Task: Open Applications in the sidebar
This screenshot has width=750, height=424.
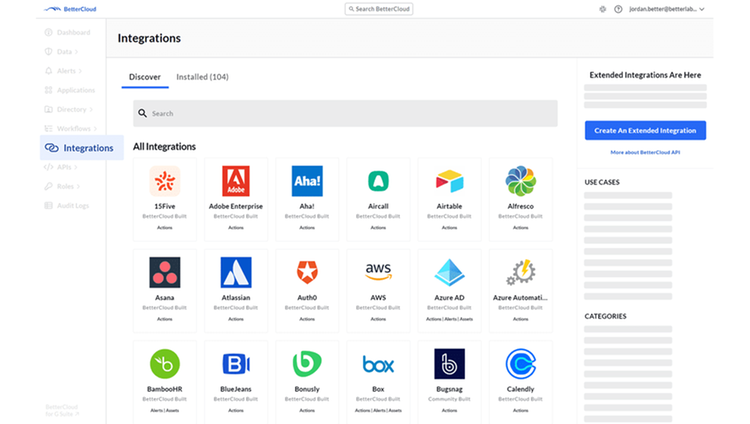Action: coord(70,90)
